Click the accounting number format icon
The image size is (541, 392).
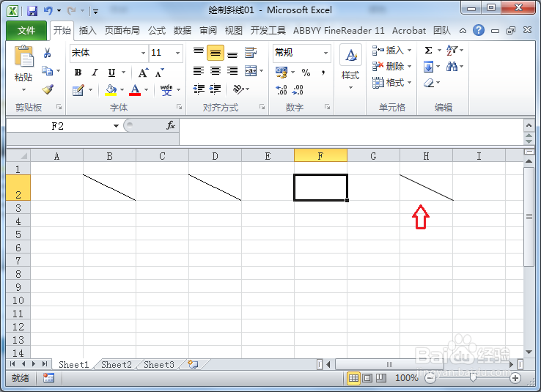click(281, 72)
